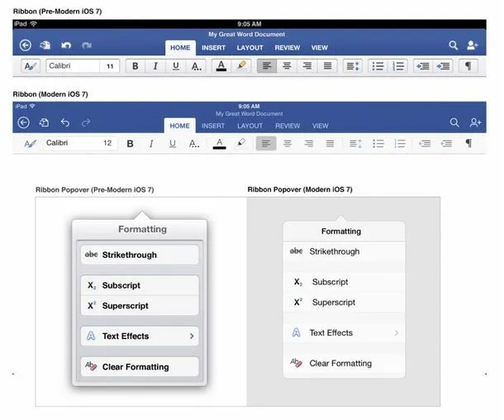This screenshot has height=420, width=504.
Task: Align left in Pre-Modern ribbon
Action: [x=267, y=66]
